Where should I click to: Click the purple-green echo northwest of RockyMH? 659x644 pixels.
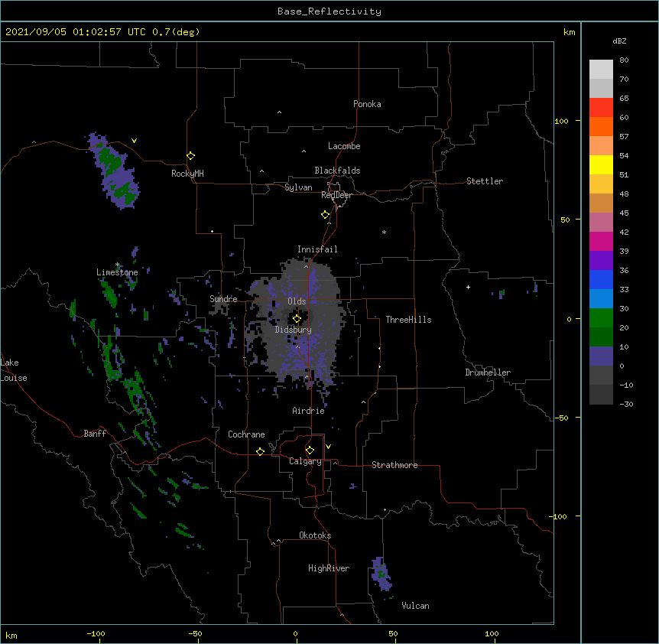coord(115,172)
